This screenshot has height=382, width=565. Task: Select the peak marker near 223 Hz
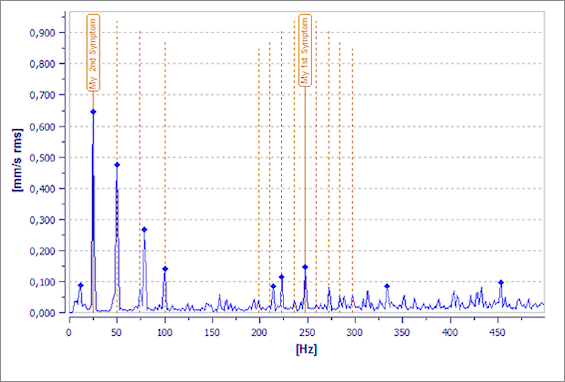pyautogui.click(x=281, y=277)
